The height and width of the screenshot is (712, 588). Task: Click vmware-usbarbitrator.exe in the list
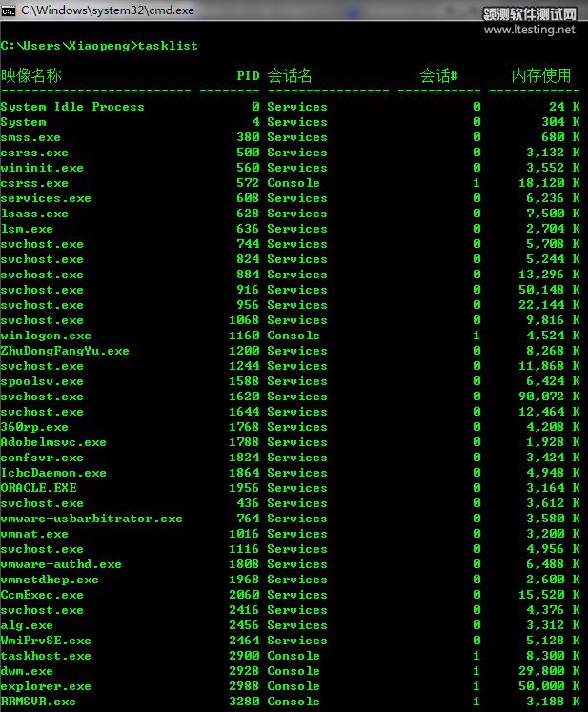(91, 519)
